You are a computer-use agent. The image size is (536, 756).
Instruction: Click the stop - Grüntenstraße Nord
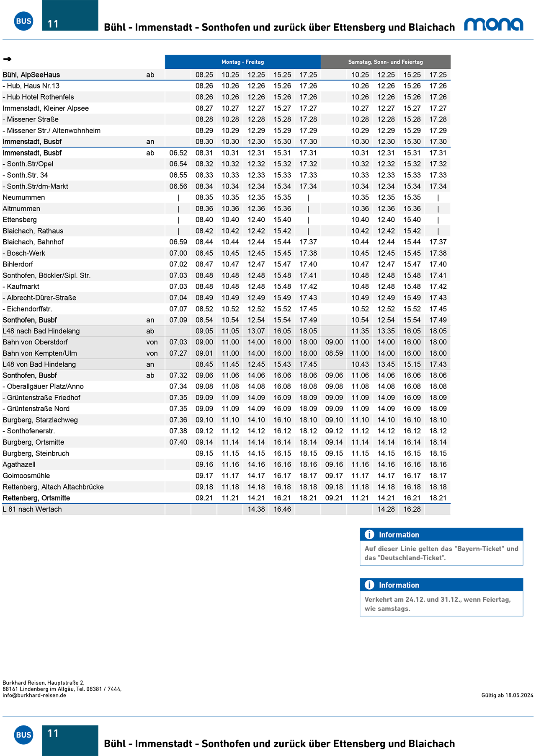[x=36, y=409]
